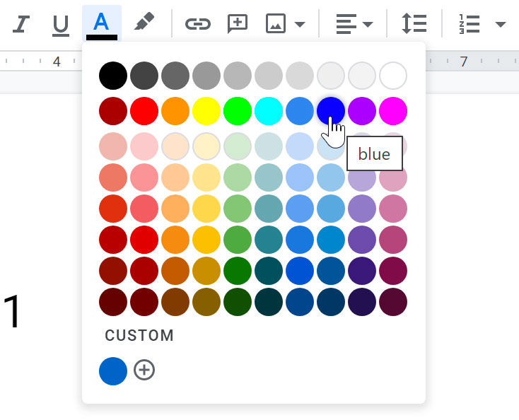Select the darkest green swatch in bottom row

tap(238, 302)
